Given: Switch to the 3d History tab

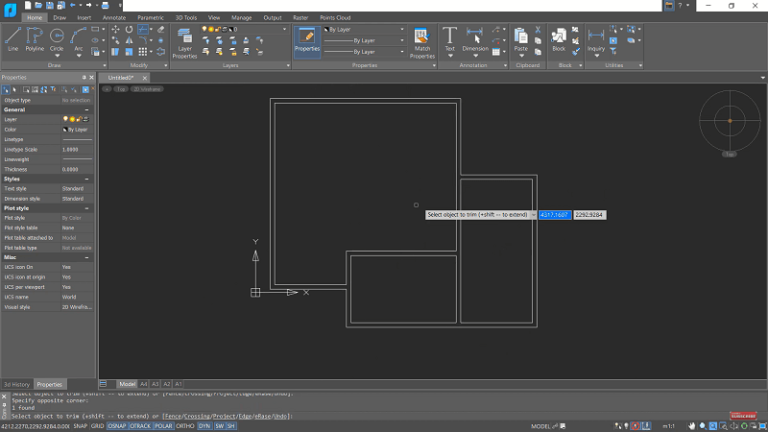Looking at the screenshot, I should (x=17, y=384).
